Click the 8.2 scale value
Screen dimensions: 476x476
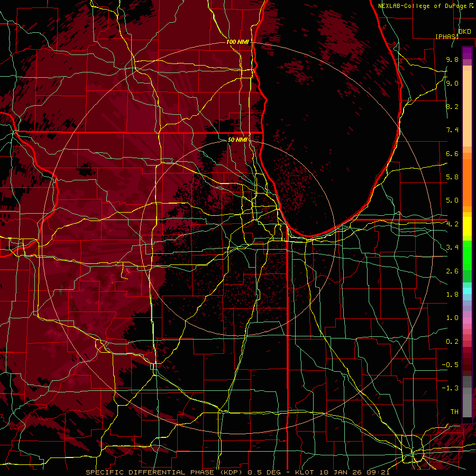click(x=452, y=106)
